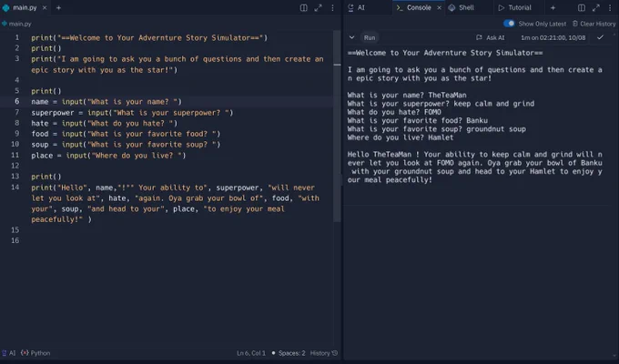Maximize the console pane with expand arrows
619x364 pixels.
pos(596,7)
